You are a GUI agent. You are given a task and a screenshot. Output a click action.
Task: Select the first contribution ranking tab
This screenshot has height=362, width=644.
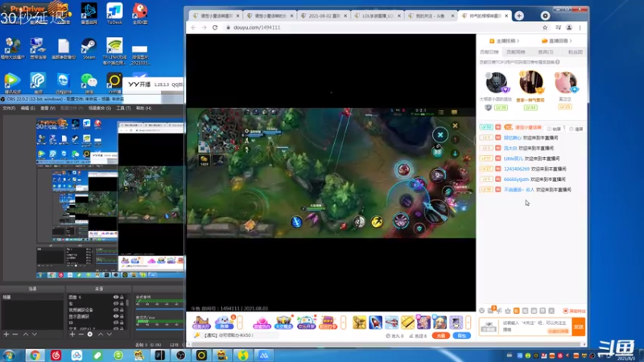click(489, 52)
